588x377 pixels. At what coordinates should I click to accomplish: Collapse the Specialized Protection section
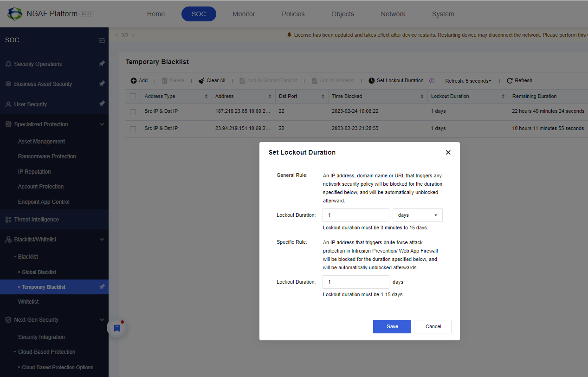point(102,124)
